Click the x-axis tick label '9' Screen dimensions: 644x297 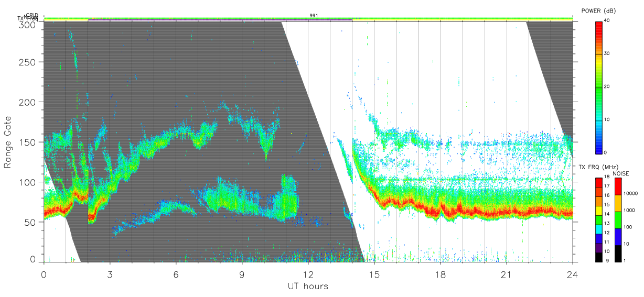point(242,274)
